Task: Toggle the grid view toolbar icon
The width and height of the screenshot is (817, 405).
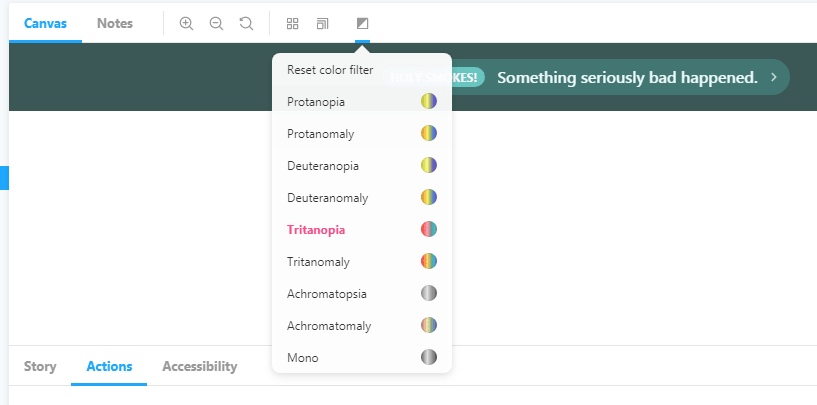Action: 292,23
